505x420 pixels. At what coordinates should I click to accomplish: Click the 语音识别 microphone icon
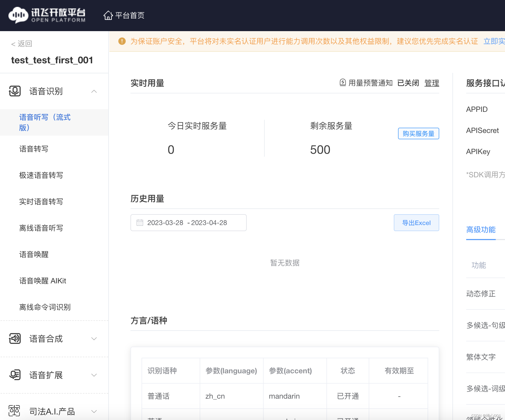[15, 91]
